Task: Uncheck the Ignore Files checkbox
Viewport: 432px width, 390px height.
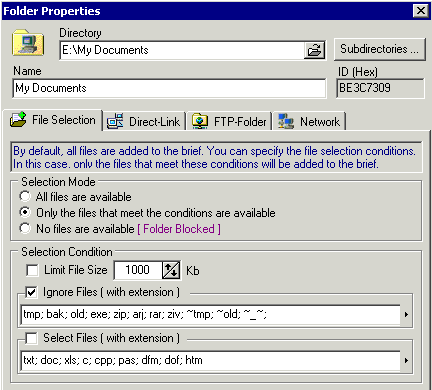Action: point(31,292)
